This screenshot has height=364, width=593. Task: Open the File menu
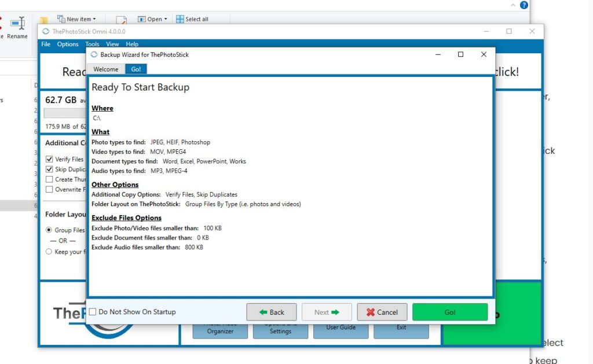[46, 44]
